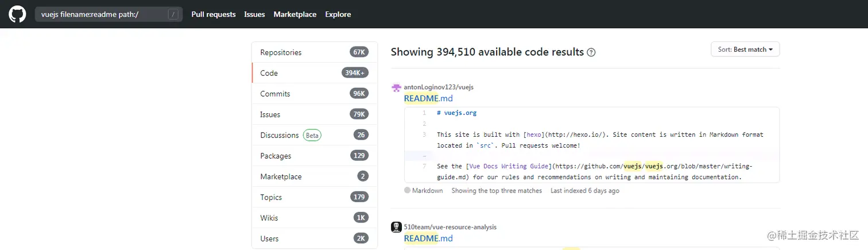Open Pull requests in top navigation

(x=214, y=14)
